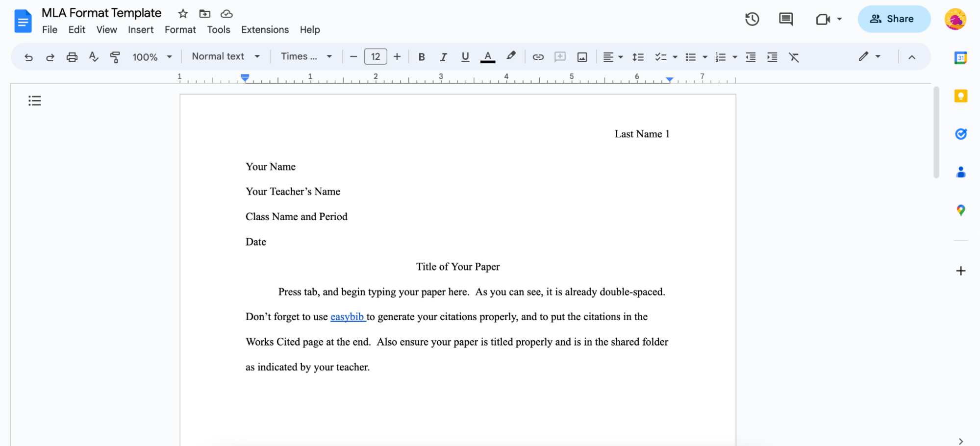The height and width of the screenshot is (446, 980).
Task: Click the Share button
Action: tap(894, 19)
